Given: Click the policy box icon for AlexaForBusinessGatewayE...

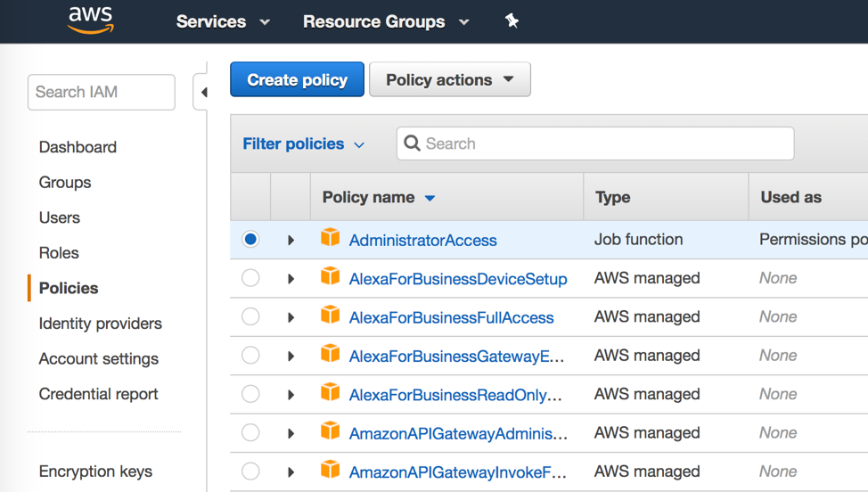Looking at the screenshot, I should point(331,353).
